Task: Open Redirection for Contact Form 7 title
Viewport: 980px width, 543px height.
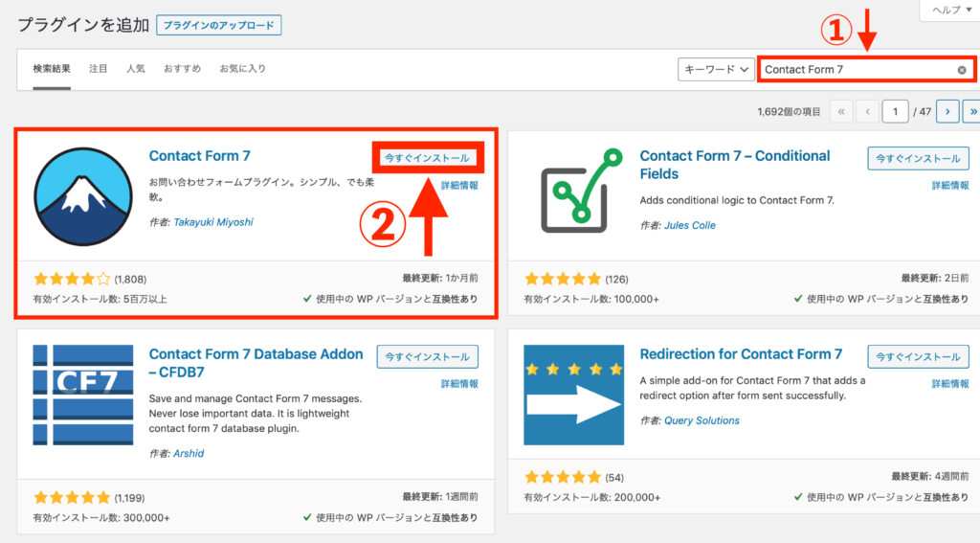Action: click(x=741, y=354)
